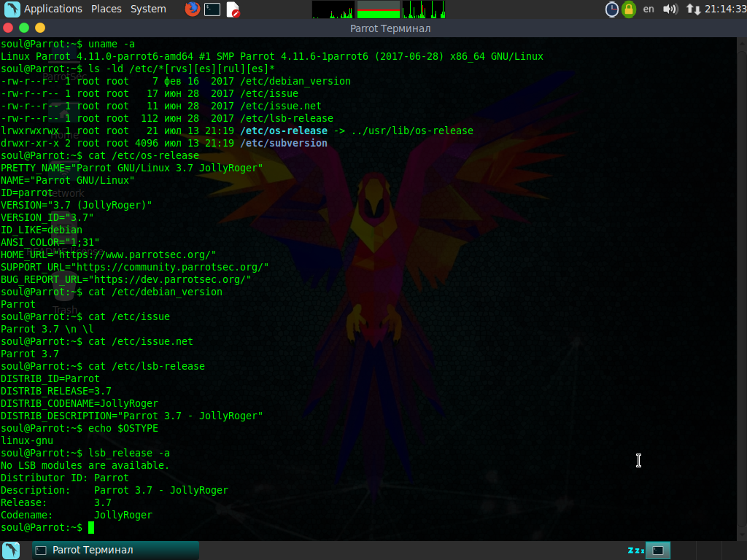
Task: Switch the 'en' keyboard layout indicator
Action: [x=649, y=9]
